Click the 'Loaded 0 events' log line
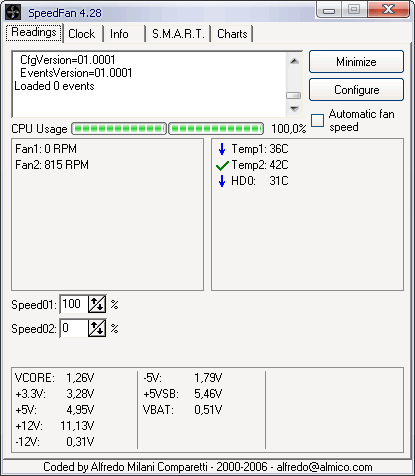 click(54, 86)
